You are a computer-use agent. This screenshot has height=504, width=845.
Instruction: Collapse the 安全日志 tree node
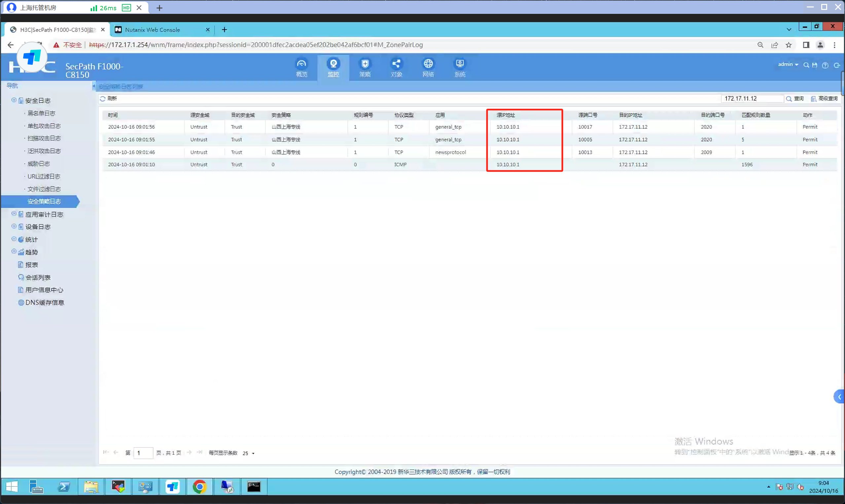click(x=14, y=100)
